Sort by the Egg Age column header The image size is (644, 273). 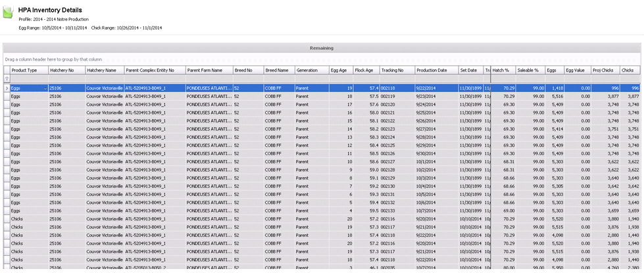tap(341, 70)
